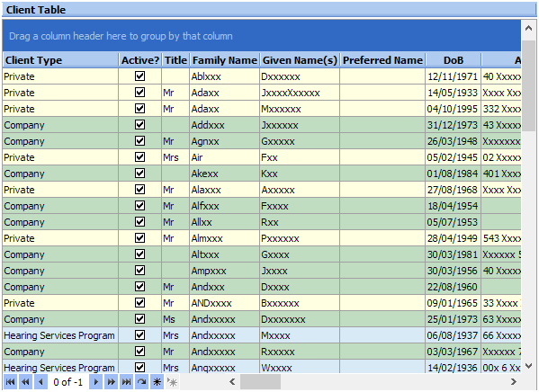Toggle Active checkbox for Air row

[139, 157]
